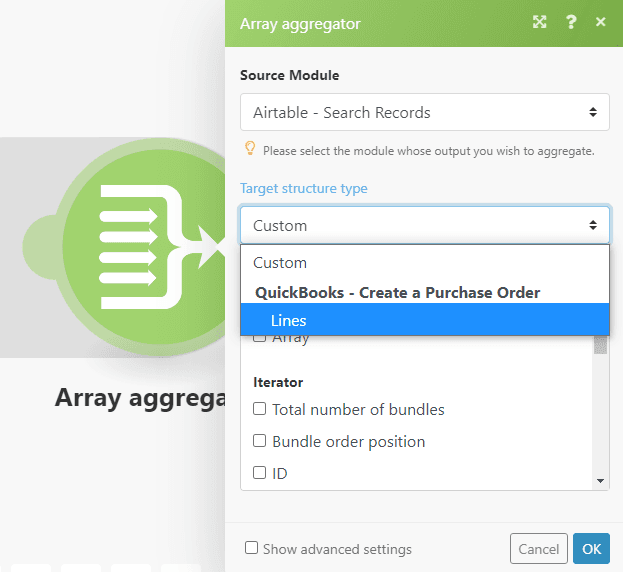This screenshot has width=623, height=572.
Task: Click the expand panel fullscreen icon
Action: 540,22
